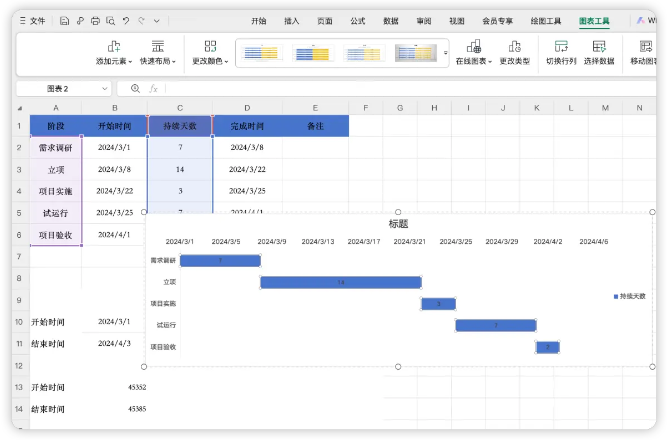
Task: Switch to the 页面 tab
Action: coord(325,21)
